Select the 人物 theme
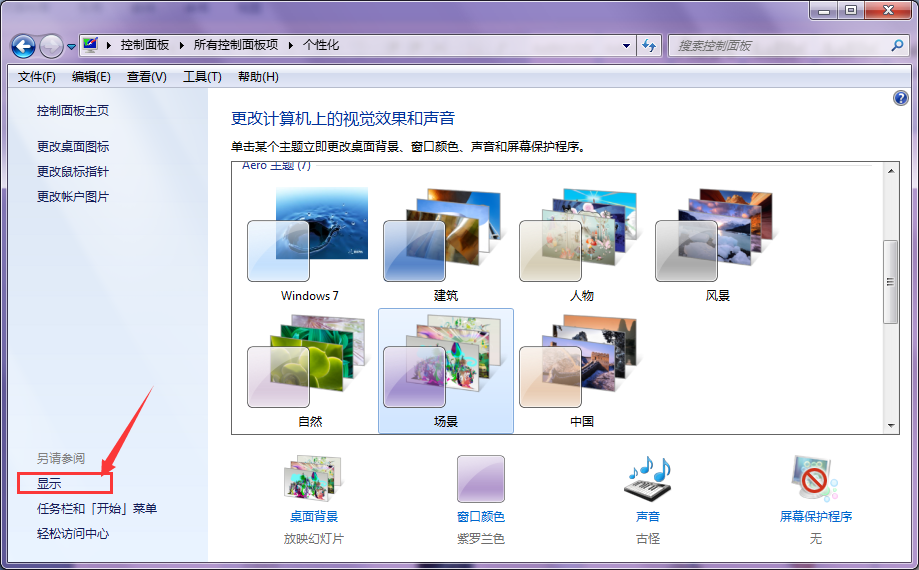 [x=581, y=244]
